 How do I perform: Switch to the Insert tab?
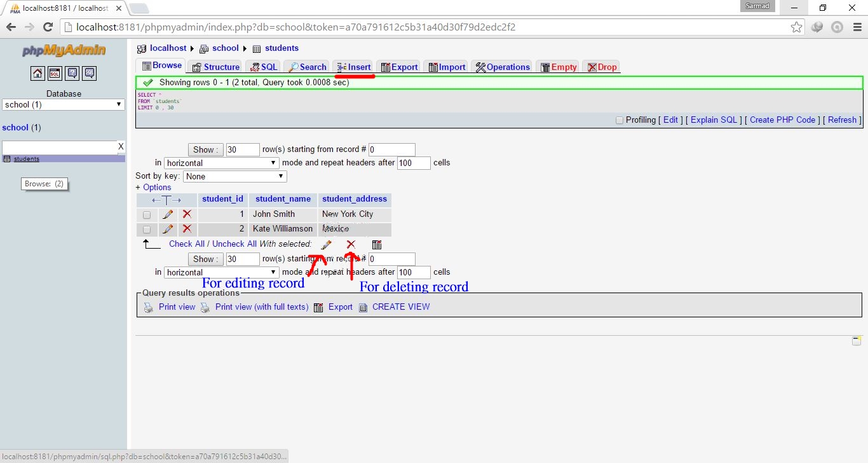[x=353, y=66]
